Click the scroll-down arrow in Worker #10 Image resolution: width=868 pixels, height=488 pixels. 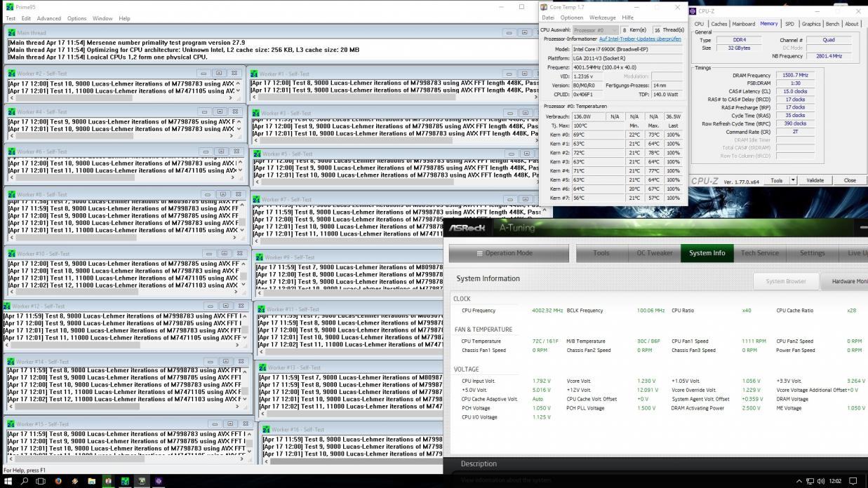pyautogui.click(x=244, y=285)
